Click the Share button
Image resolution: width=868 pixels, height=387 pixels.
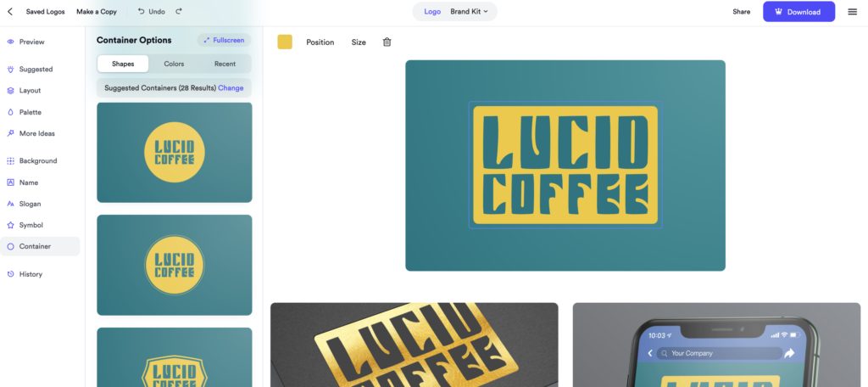pos(741,12)
